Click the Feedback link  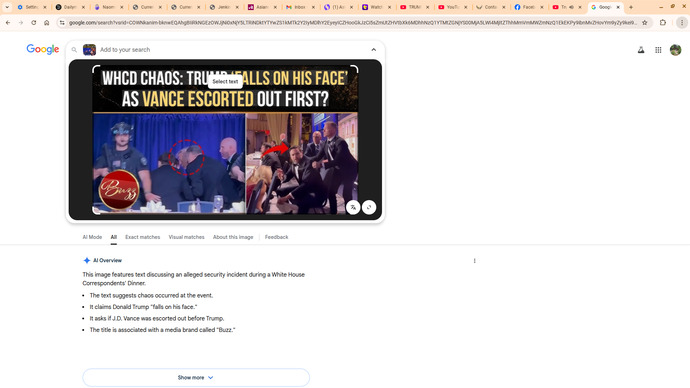[276, 237]
